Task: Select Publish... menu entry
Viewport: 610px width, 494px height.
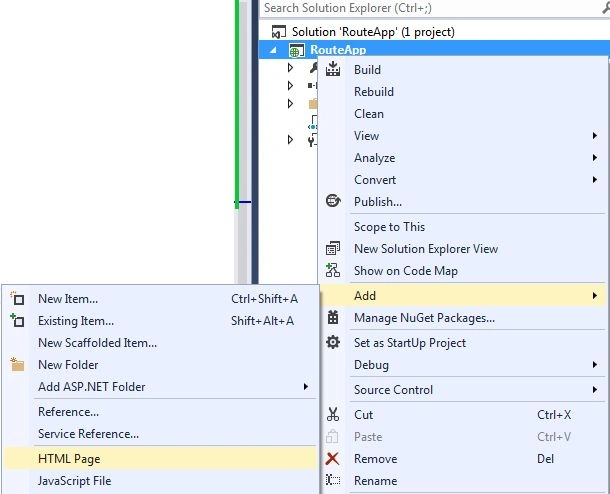Action: click(x=463, y=201)
